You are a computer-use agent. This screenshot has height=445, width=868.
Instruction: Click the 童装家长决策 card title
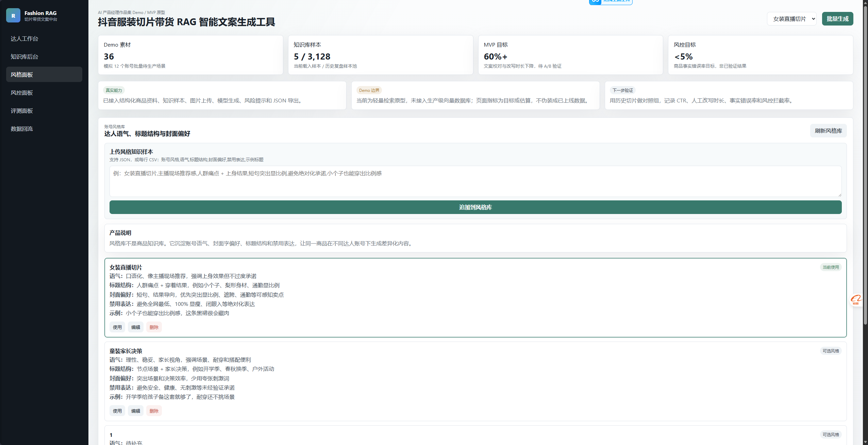pos(126,351)
